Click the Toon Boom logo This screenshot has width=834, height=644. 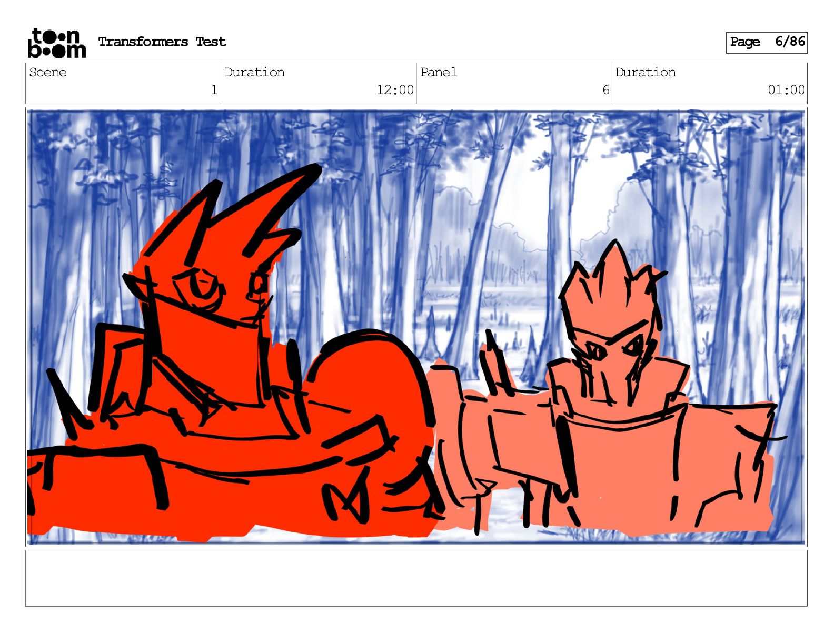tap(56, 43)
